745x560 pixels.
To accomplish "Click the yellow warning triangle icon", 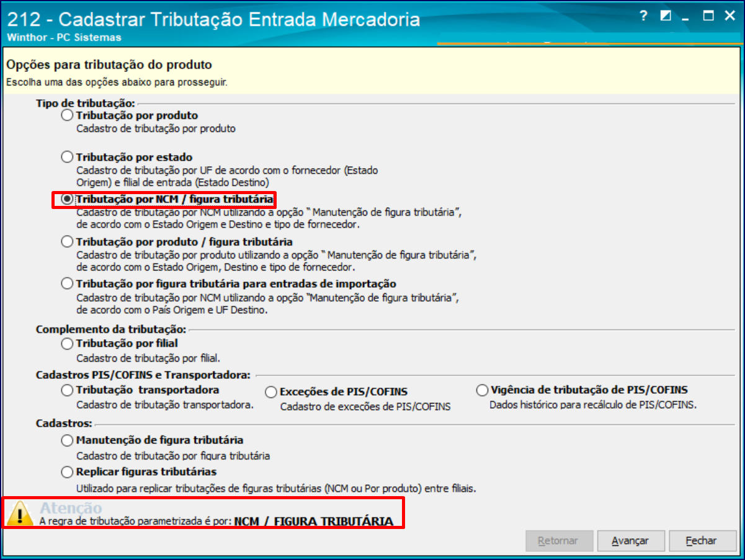I will pos(21,513).
